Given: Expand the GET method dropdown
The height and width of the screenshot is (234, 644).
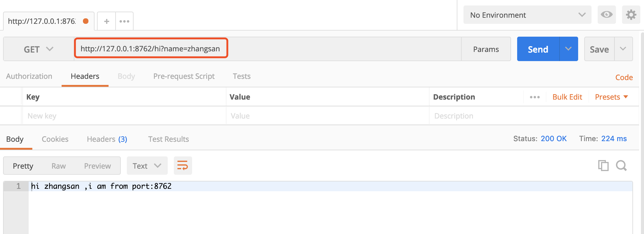Looking at the screenshot, I should click(39, 49).
